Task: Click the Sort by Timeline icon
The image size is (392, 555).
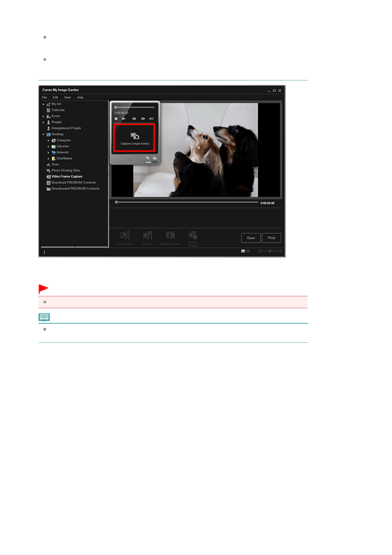Action: click(x=193, y=235)
